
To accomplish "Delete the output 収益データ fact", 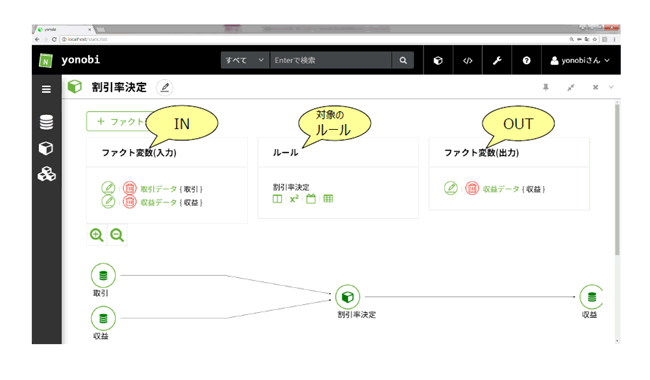I will (x=472, y=188).
